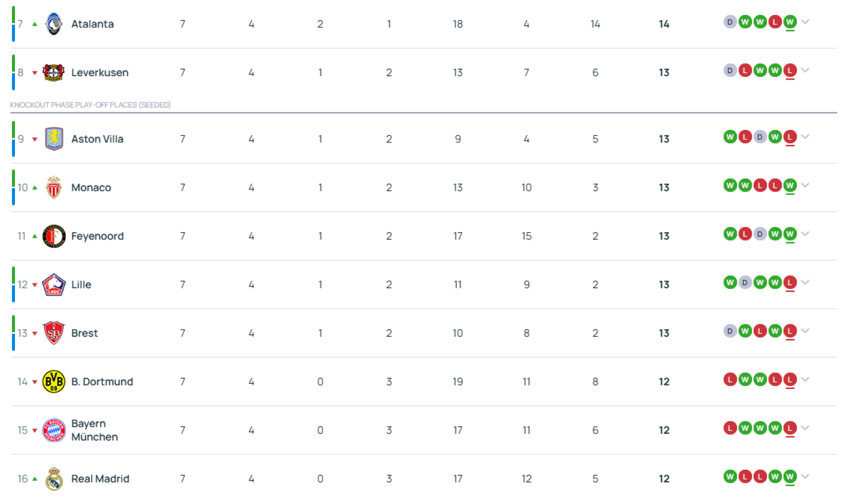Click the B. Dortmund club crest
This screenshot has width=850, height=504.
tap(55, 381)
